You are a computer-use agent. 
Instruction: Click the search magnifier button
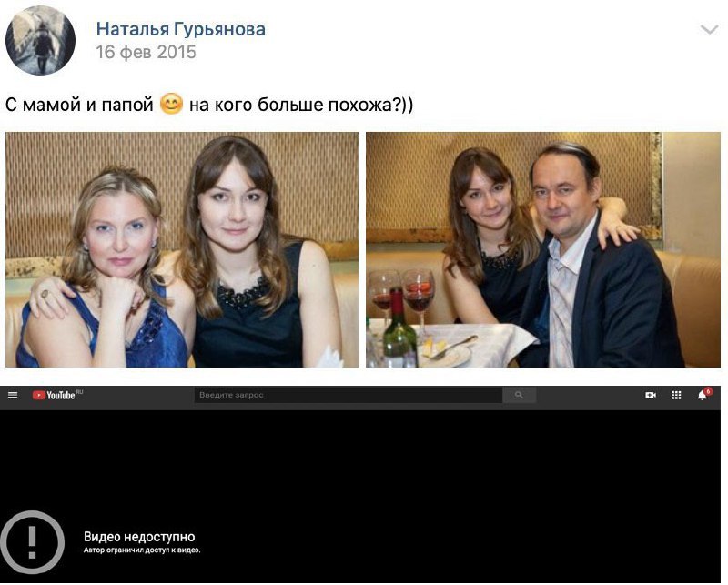tap(519, 395)
